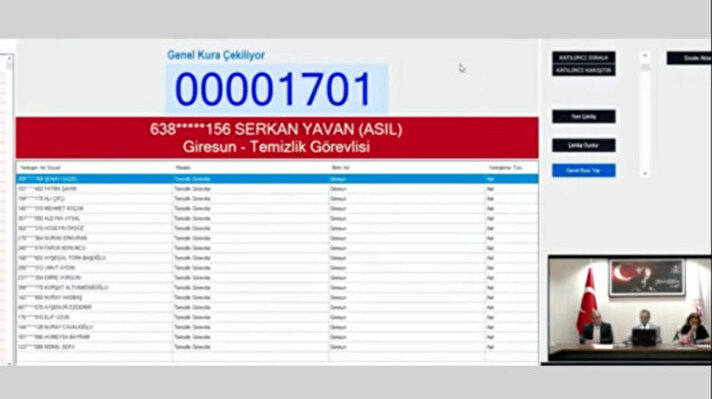Image resolution: width=712 pixels, height=399 pixels.
Task: Click the drawn number display 00001701
Action: (276, 89)
